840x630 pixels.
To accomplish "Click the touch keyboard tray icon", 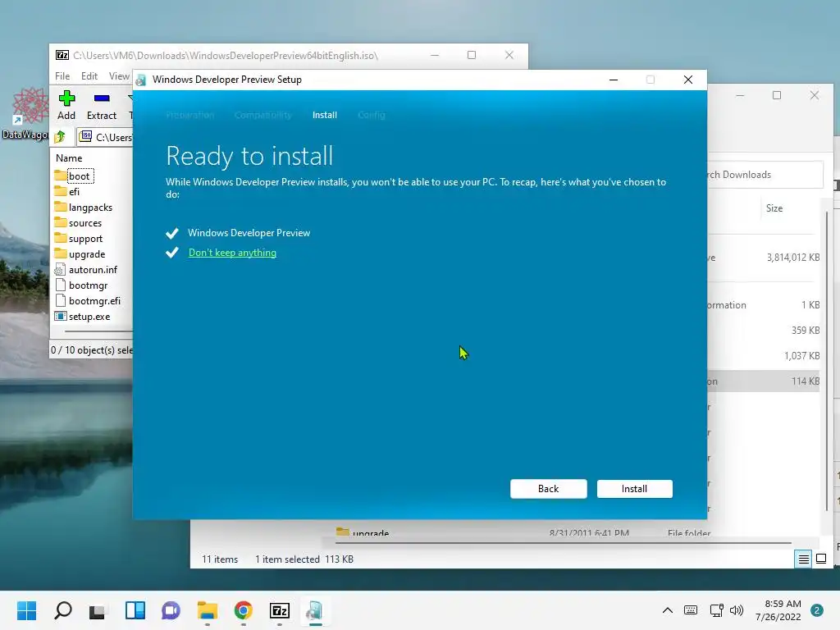I will pyautogui.click(x=691, y=610).
